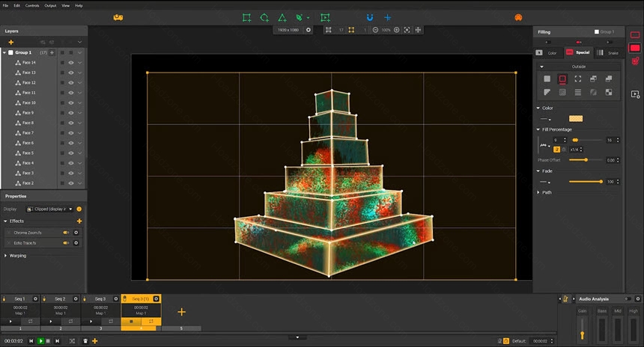Check the Group 1 checkbox in Filling header
644x347 pixels.
tap(596, 31)
